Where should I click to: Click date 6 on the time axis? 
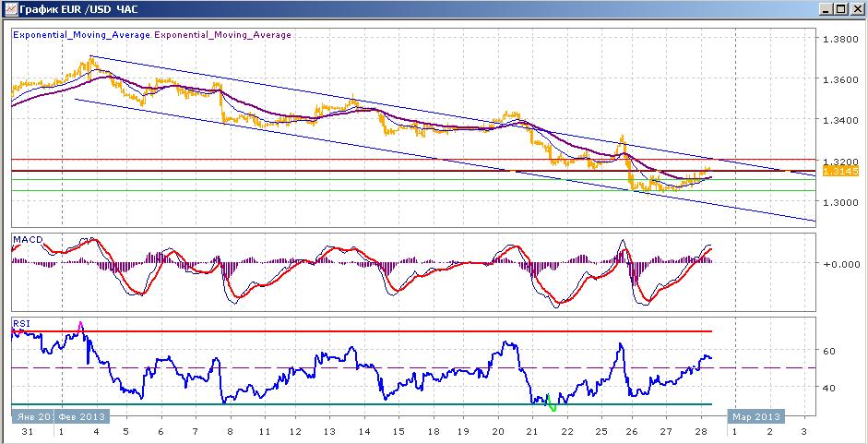pos(161,432)
